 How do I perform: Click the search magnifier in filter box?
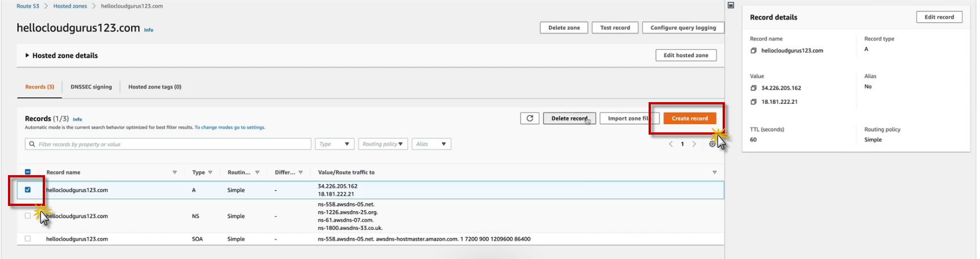coord(32,144)
